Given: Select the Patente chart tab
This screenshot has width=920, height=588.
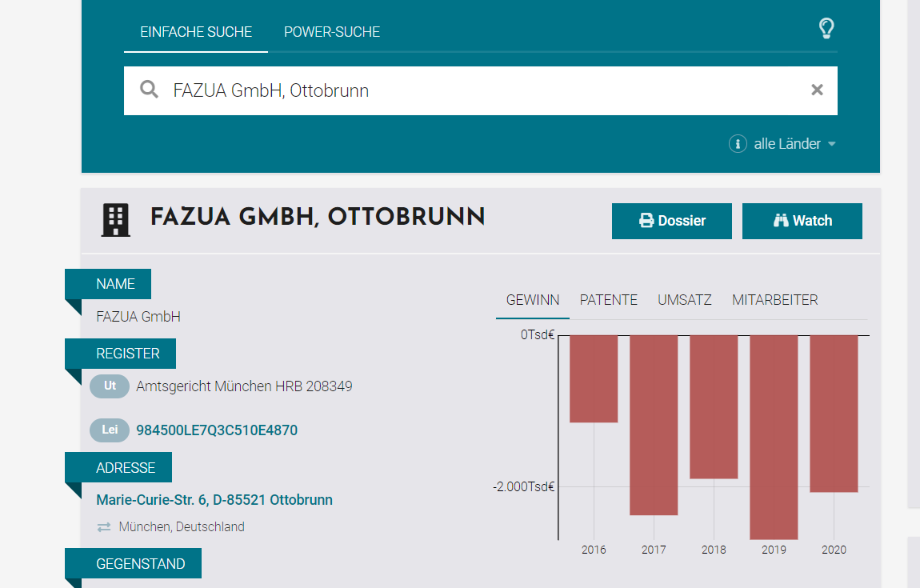Looking at the screenshot, I should 609,301.
